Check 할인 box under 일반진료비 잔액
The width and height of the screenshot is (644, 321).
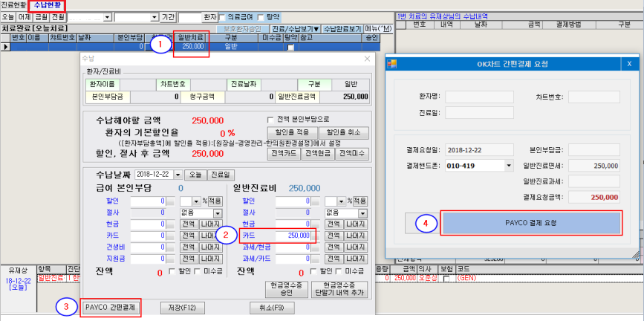point(313,271)
